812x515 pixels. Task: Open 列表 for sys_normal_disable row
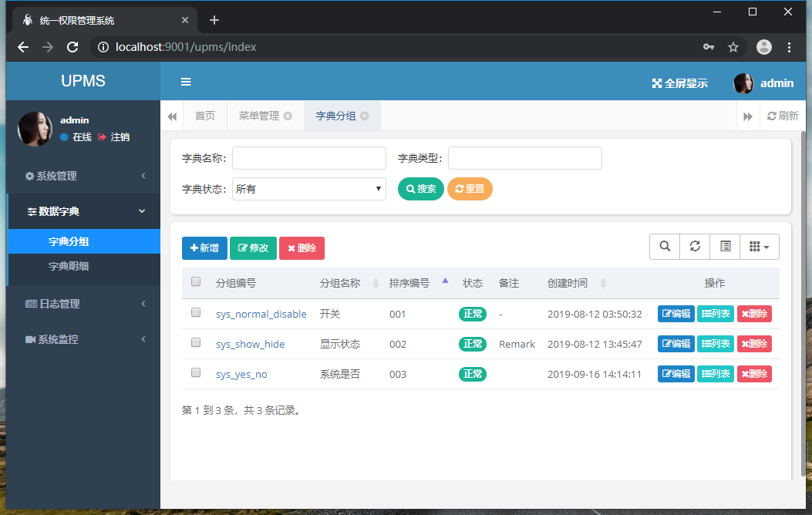coord(715,314)
